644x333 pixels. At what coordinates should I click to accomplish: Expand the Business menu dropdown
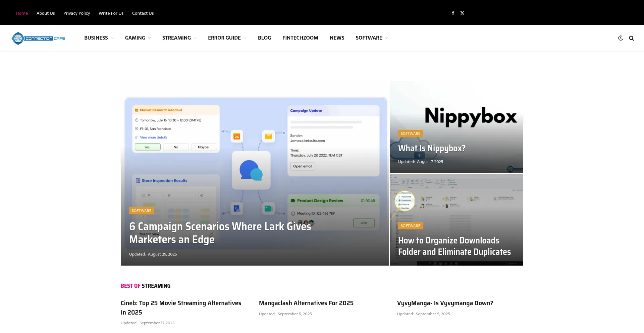coord(99,38)
